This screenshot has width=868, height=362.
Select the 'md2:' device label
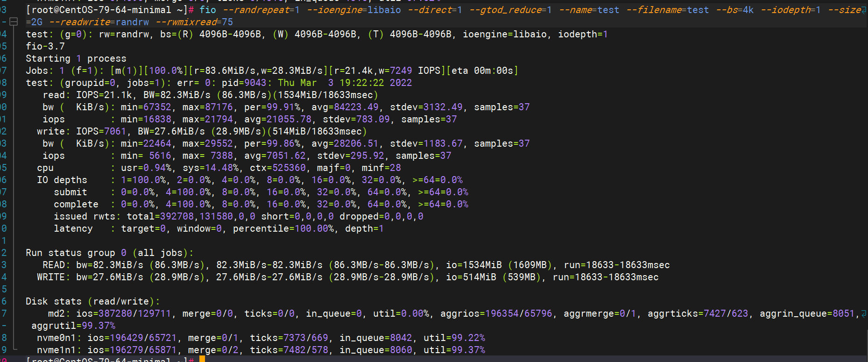(x=59, y=313)
